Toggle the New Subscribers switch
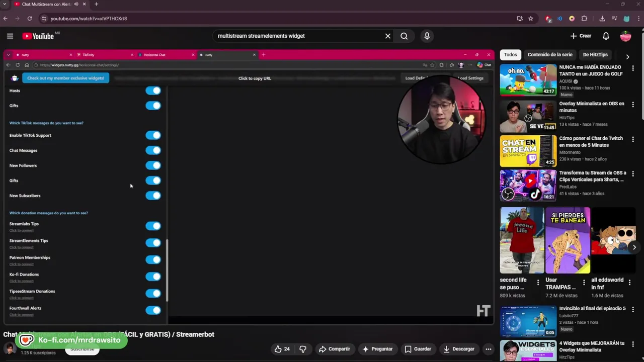 point(153,196)
